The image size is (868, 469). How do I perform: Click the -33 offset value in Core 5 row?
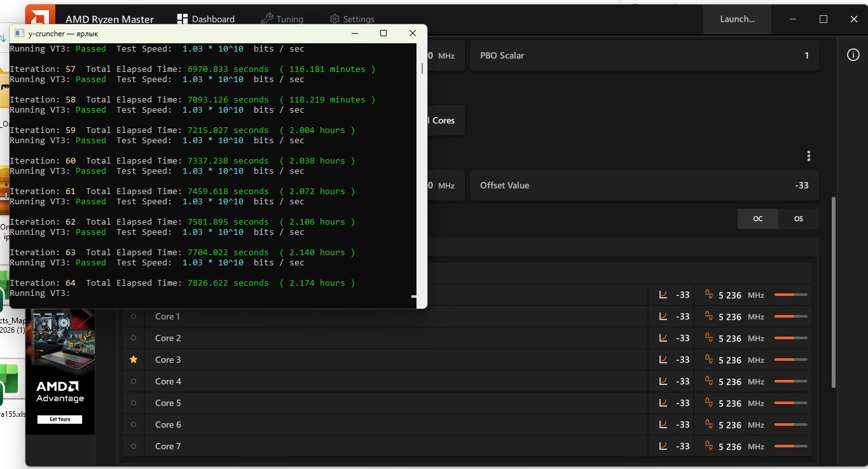pos(683,403)
